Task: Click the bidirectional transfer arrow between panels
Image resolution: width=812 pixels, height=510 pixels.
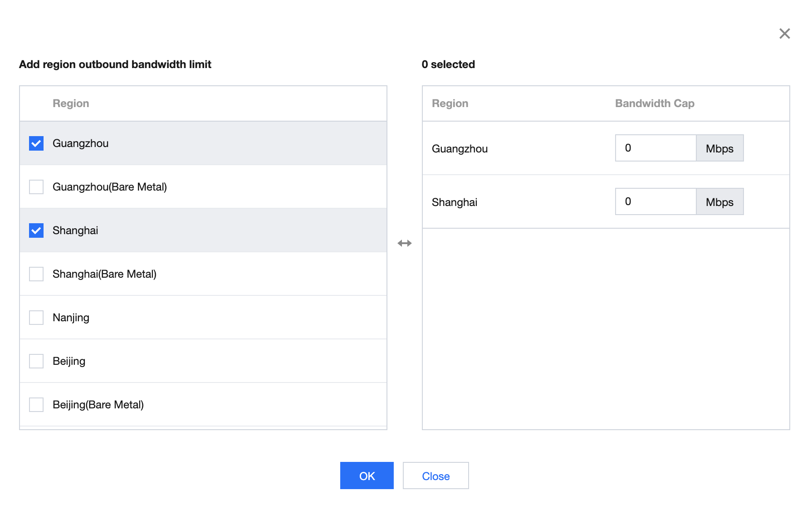Action: (x=404, y=244)
